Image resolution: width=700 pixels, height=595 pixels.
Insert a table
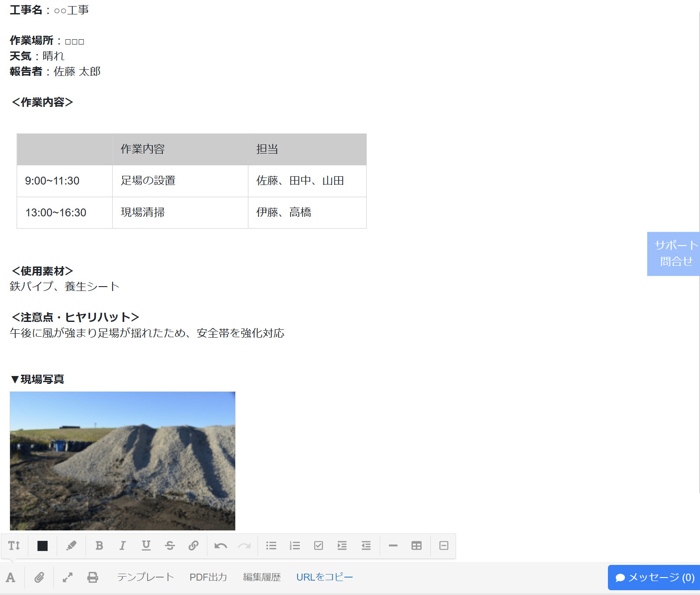pos(417,545)
